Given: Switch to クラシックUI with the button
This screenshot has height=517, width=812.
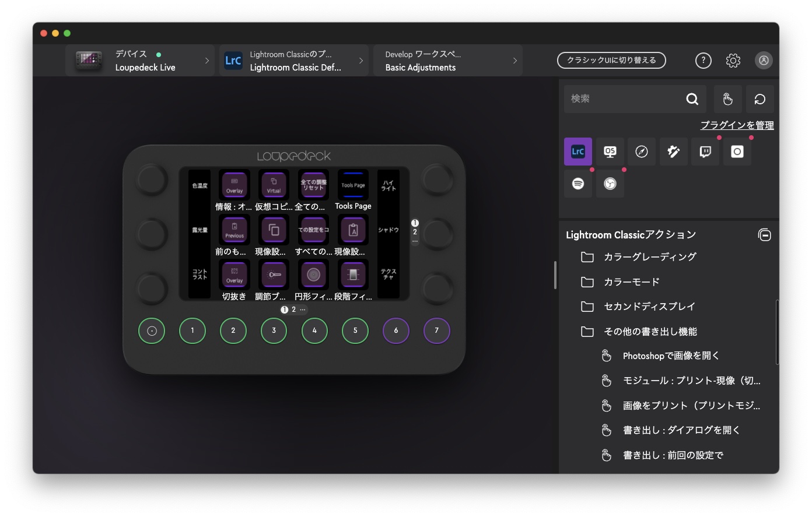Looking at the screenshot, I should click(611, 60).
